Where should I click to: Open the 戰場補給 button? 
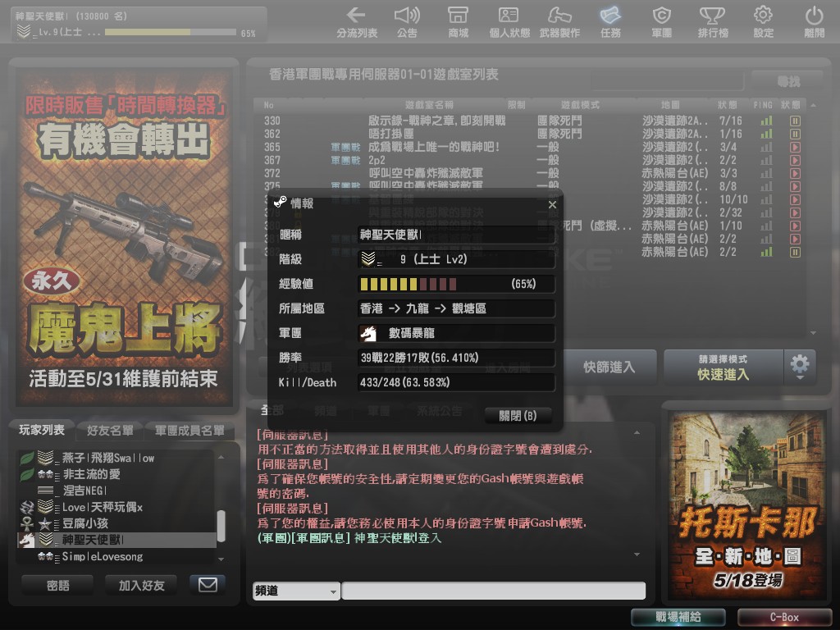click(x=678, y=617)
